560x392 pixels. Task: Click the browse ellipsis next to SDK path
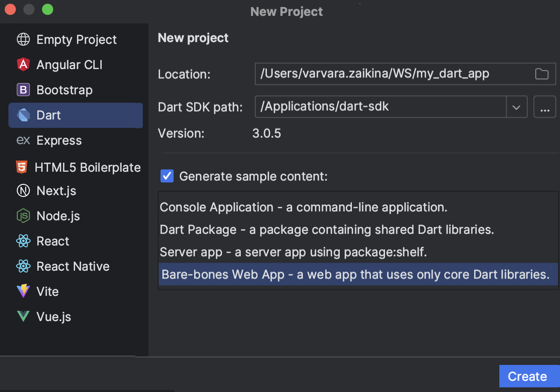point(545,107)
